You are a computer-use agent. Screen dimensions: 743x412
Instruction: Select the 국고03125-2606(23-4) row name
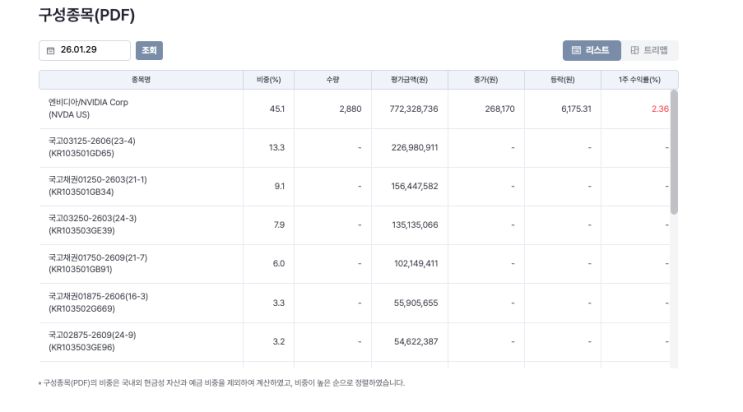(x=91, y=147)
